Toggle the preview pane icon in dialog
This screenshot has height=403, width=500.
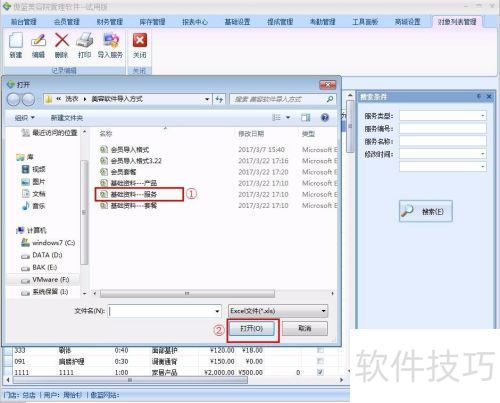tap(305, 117)
